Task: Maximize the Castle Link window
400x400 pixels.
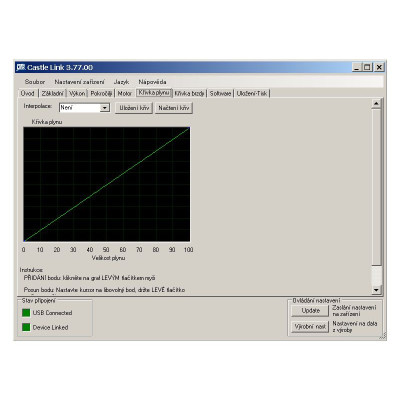Action: (367, 67)
